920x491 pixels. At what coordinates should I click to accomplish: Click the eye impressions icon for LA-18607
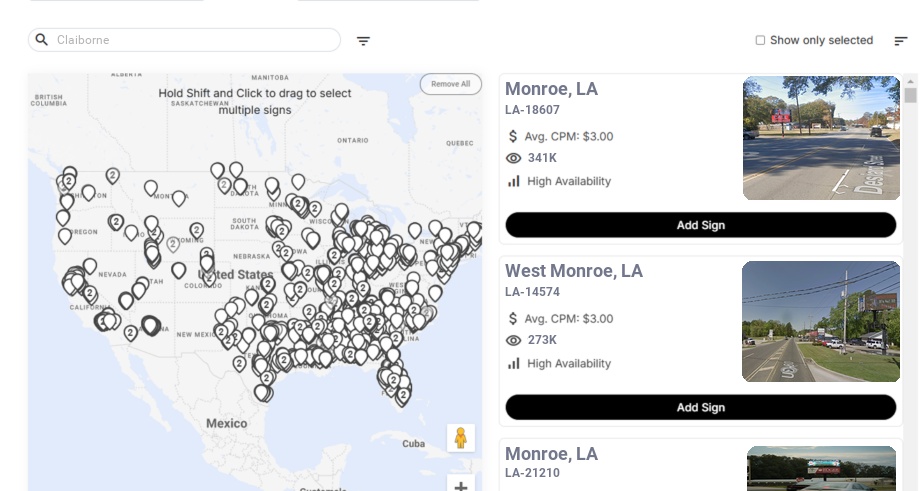tap(514, 158)
